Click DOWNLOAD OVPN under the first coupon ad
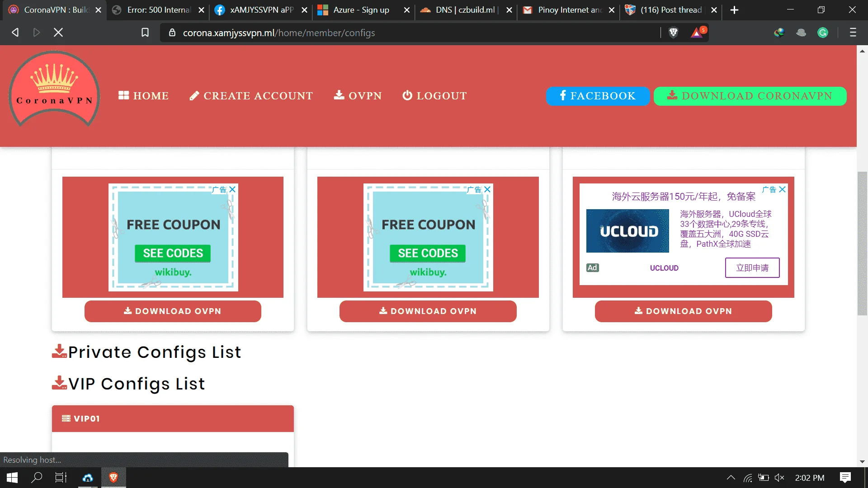This screenshot has height=488, width=868. coord(173,311)
